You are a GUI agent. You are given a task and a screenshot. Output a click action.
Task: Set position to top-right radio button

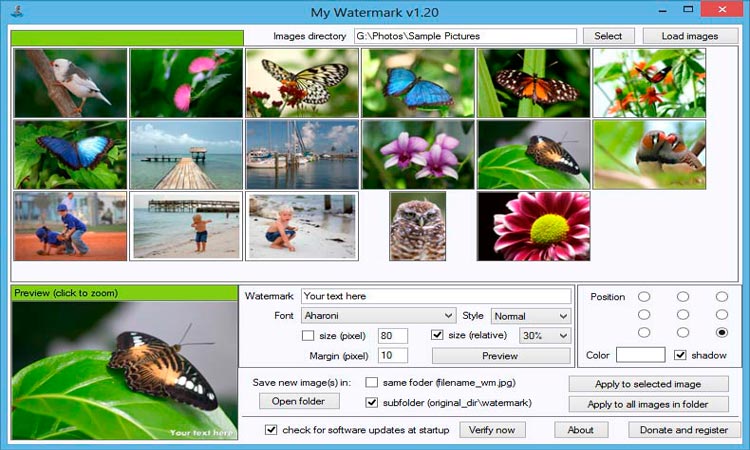(722, 297)
